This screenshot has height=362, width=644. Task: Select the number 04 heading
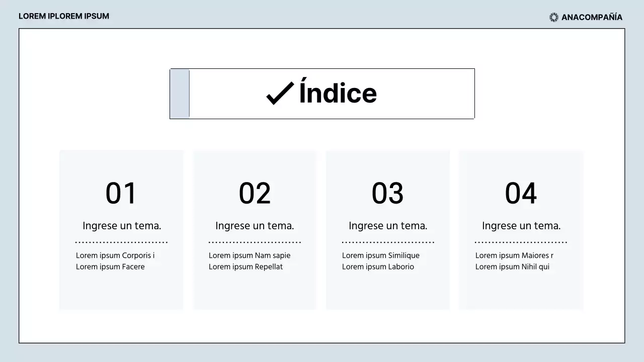pyautogui.click(x=521, y=193)
